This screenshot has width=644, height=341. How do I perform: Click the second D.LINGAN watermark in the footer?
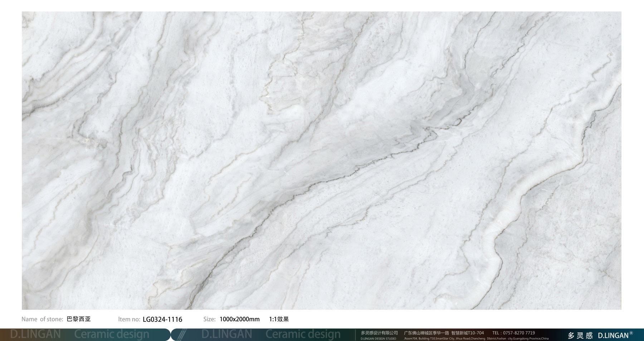(x=226, y=334)
